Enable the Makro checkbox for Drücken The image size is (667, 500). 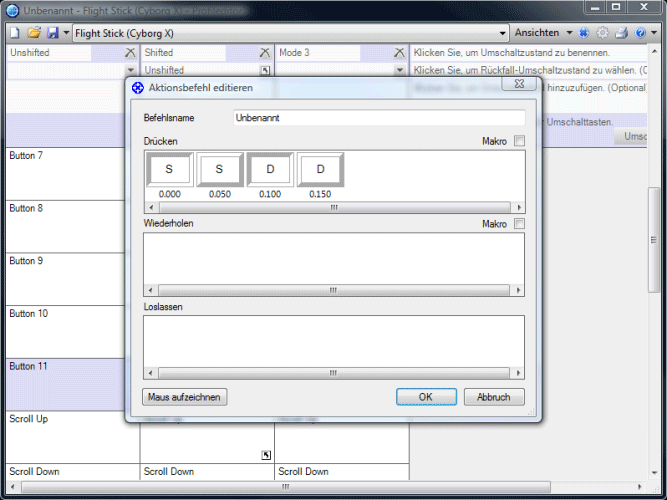(518, 142)
